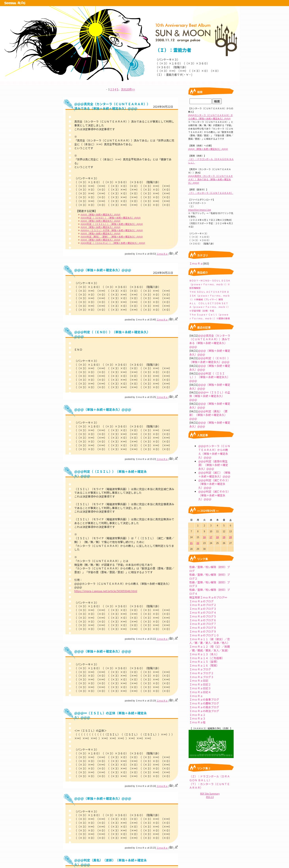The width and height of the screenshot is (289, 868).
Task: Click the book icon on the 15:23 post
Action: coord(171,459)
